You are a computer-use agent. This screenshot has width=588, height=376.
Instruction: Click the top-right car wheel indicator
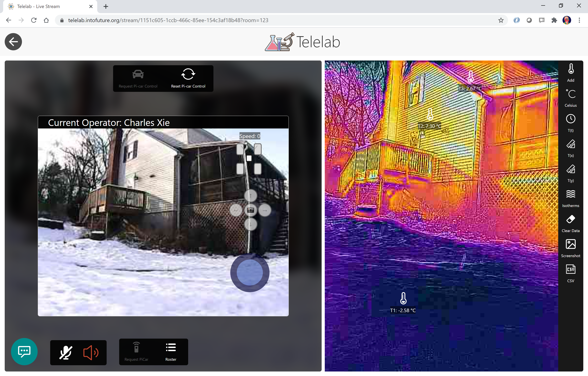tap(258, 149)
